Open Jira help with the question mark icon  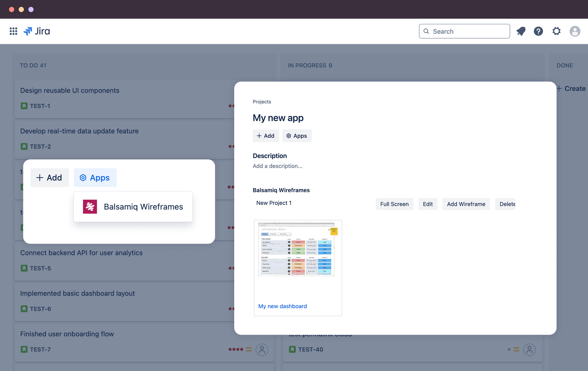click(x=538, y=31)
